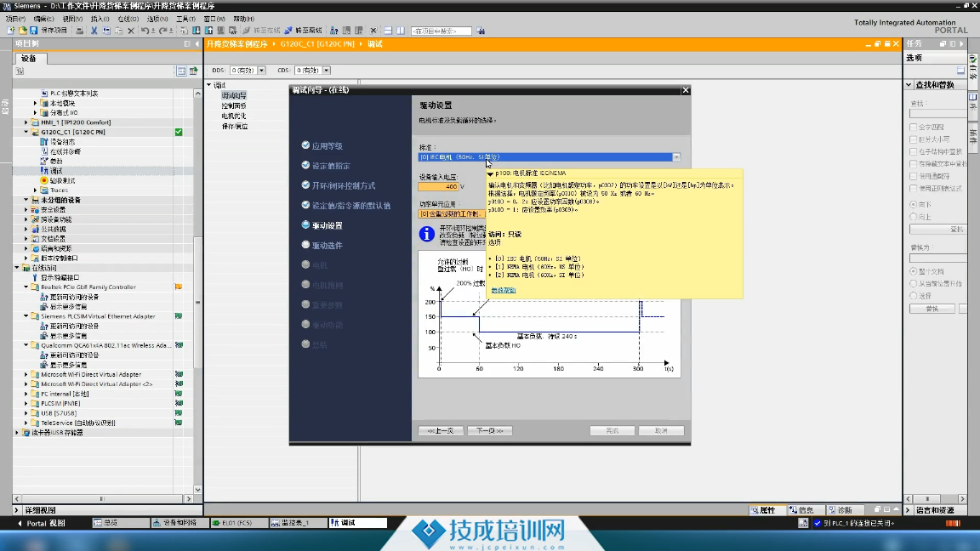Screen dimensions: 980x551
Task: Expand the HMI_1 [TP1200 Comfort] tree node
Action: (x=26, y=122)
